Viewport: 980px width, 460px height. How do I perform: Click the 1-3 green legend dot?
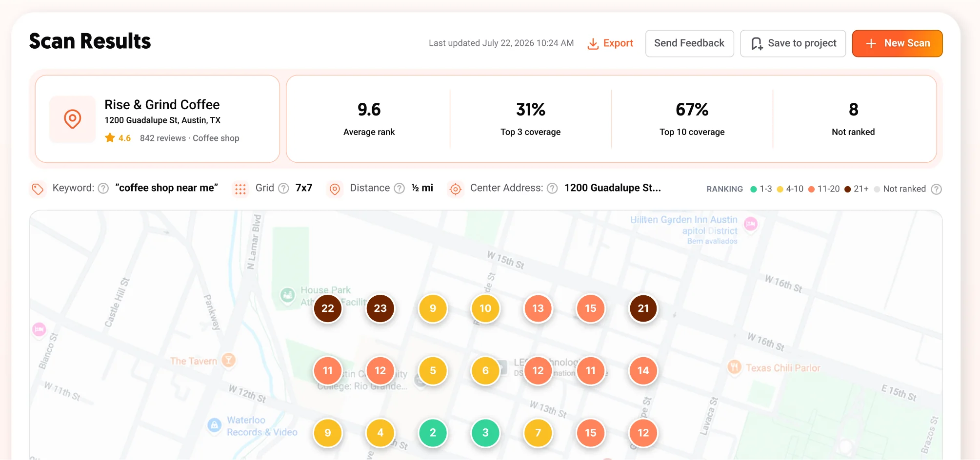click(754, 189)
